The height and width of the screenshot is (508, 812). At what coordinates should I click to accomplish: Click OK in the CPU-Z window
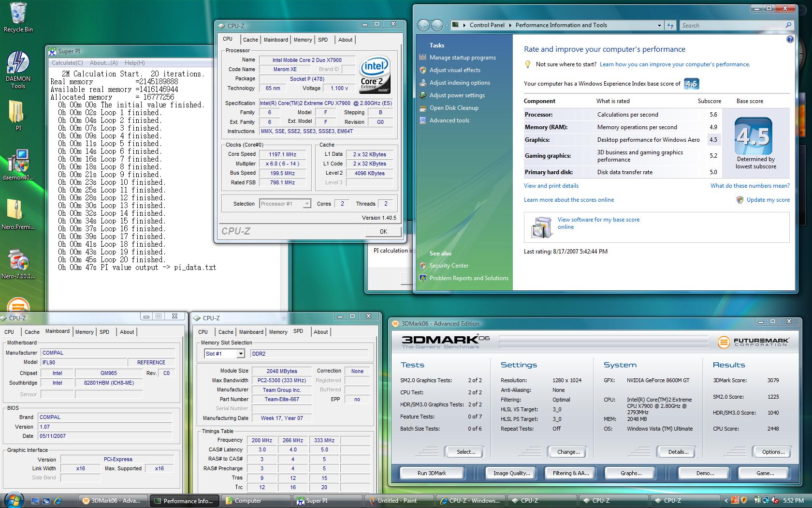pos(383,231)
